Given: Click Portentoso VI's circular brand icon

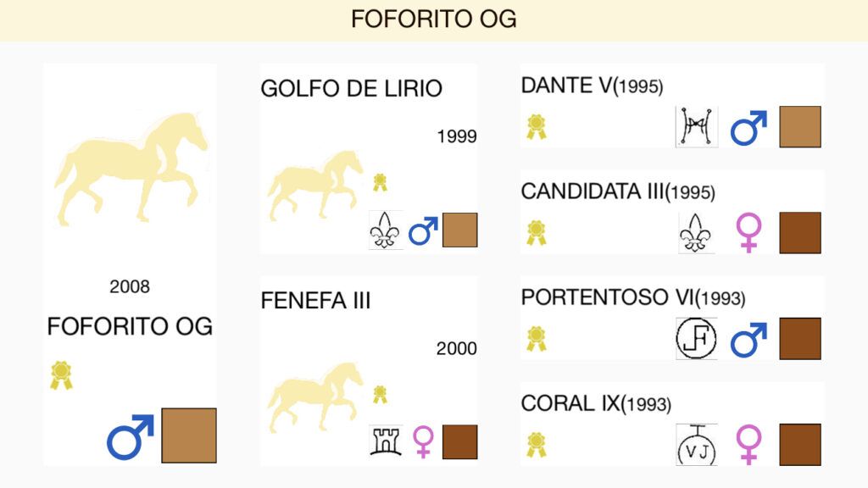Looking at the screenshot, I should pos(697,339).
